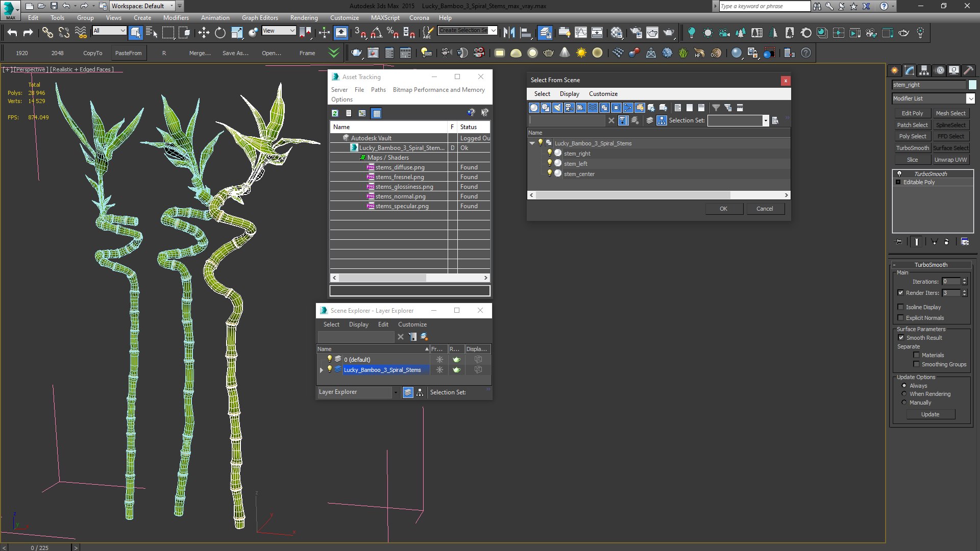
Task: Click the Undo arrow in main toolbar
Action: click(12, 33)
